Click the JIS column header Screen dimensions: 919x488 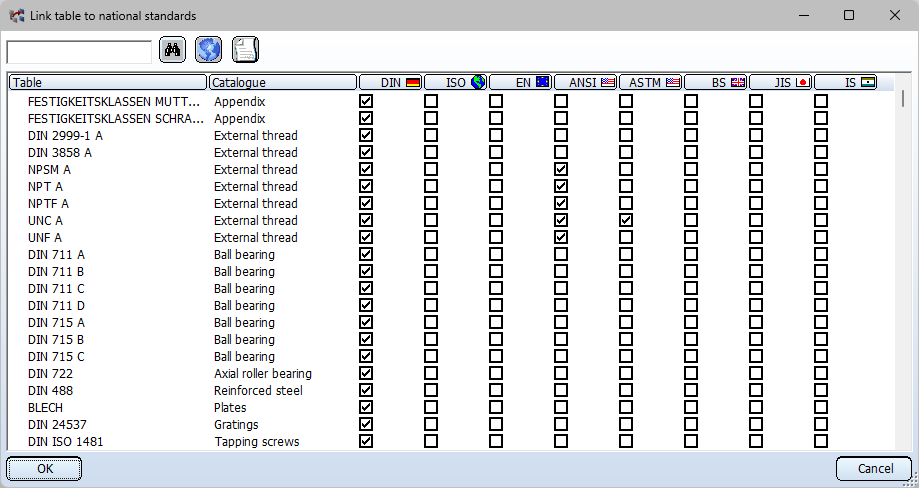781,83
